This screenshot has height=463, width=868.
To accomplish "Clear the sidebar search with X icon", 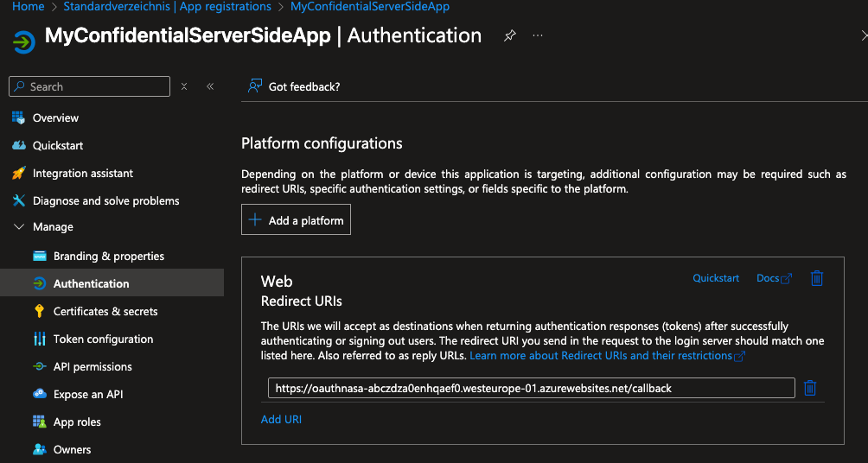I will tap(184, 86).
